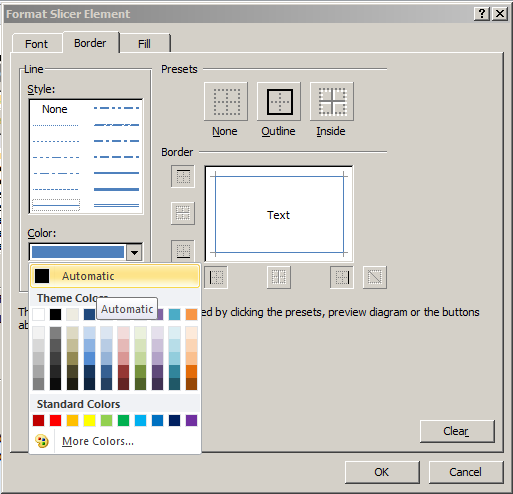Viewport: 513px width, 494px height.
Task: Select the double line style
Action: (x=116, y=206)
